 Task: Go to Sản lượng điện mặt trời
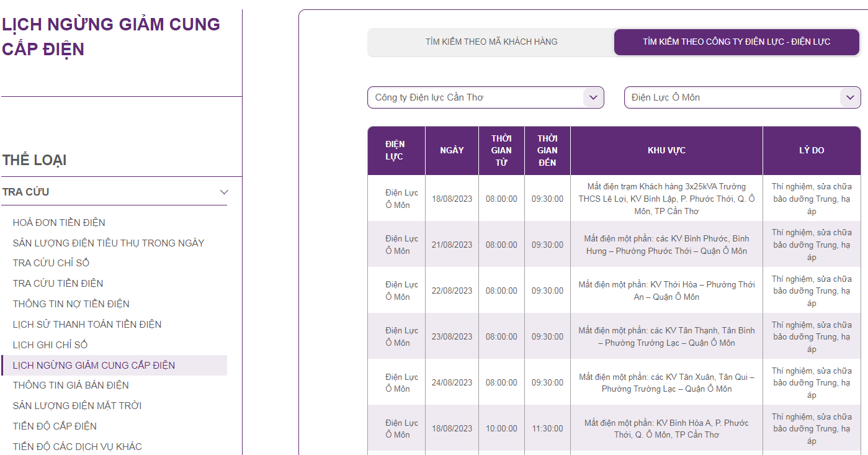tap(77, 406)
